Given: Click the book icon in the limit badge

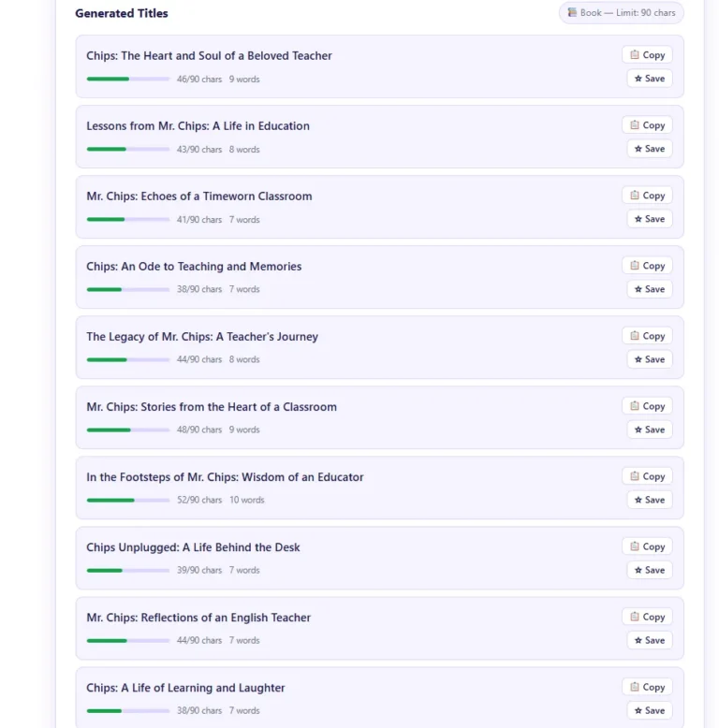Looking at the screenshot, I should pos(572,13).
